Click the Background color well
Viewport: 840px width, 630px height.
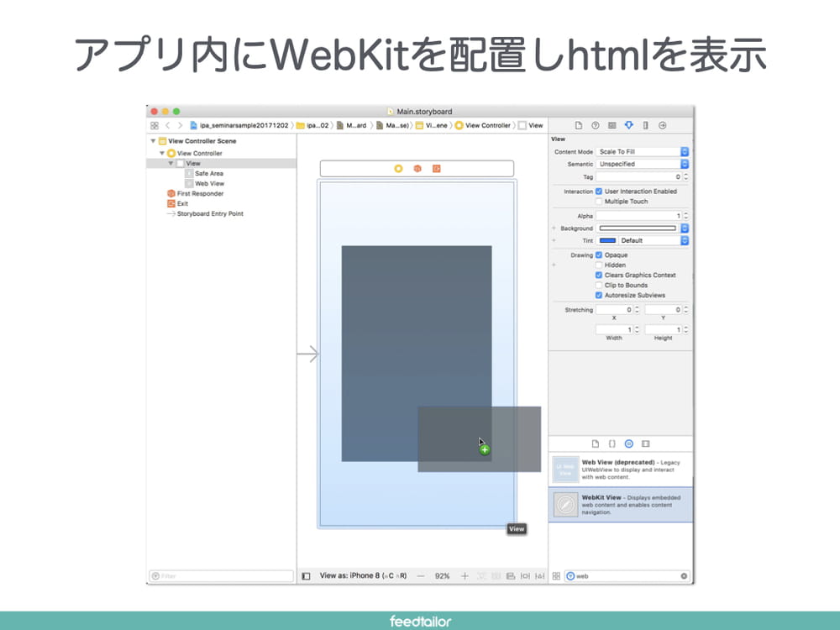[x=638, y=228]
